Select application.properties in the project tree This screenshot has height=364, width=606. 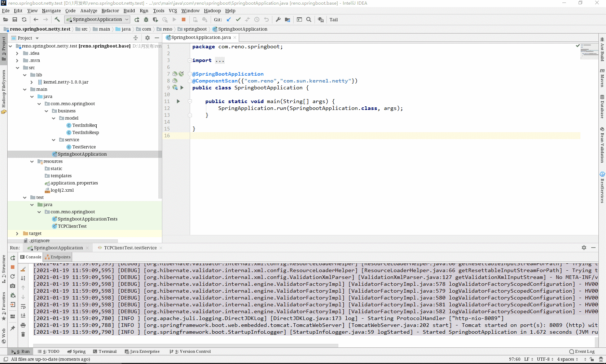pos(74,183)
